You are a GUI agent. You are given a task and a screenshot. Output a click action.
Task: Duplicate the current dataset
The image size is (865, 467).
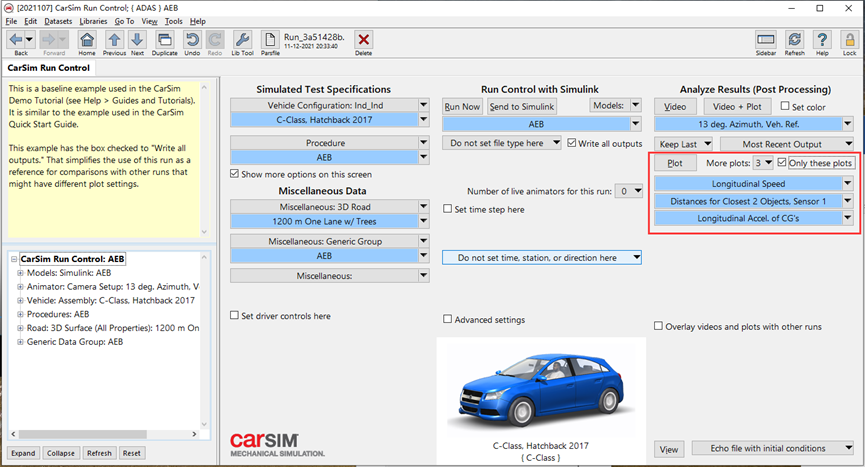164,40
